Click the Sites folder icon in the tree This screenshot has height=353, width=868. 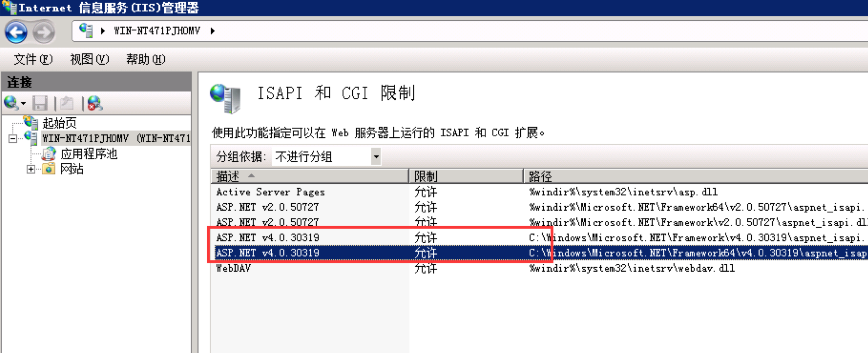49,169
